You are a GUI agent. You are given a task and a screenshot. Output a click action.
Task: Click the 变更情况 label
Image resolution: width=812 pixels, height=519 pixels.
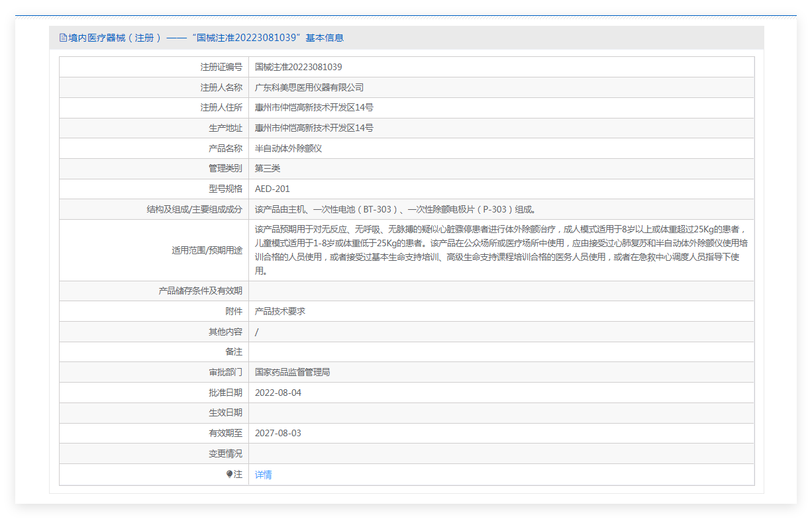pyautogui.click(x=225, y=453)
